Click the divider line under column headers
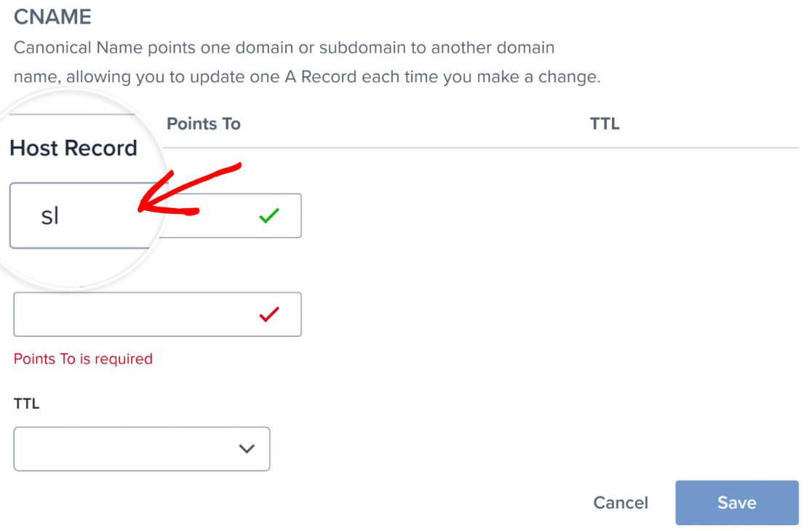Screen dimensions: 812x531 click(480, 148)
